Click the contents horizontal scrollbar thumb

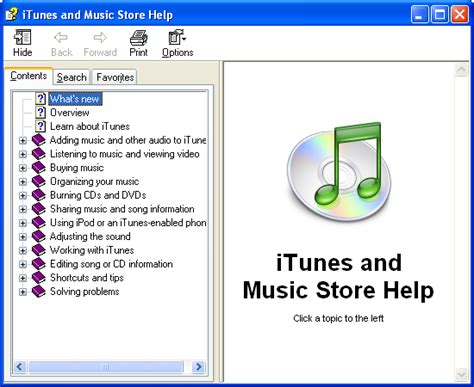(x=106, y=367)
